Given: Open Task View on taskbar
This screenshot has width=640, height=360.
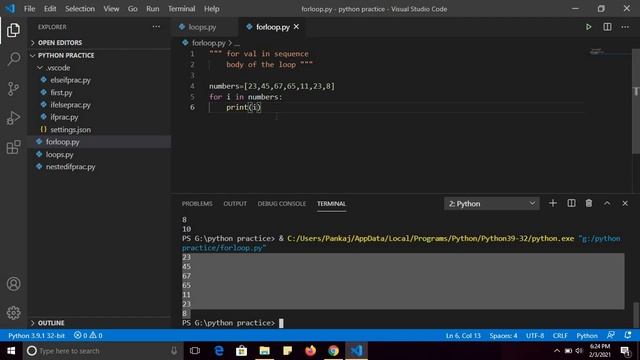Looking at the screenshot, I should [x=195, y=351].
